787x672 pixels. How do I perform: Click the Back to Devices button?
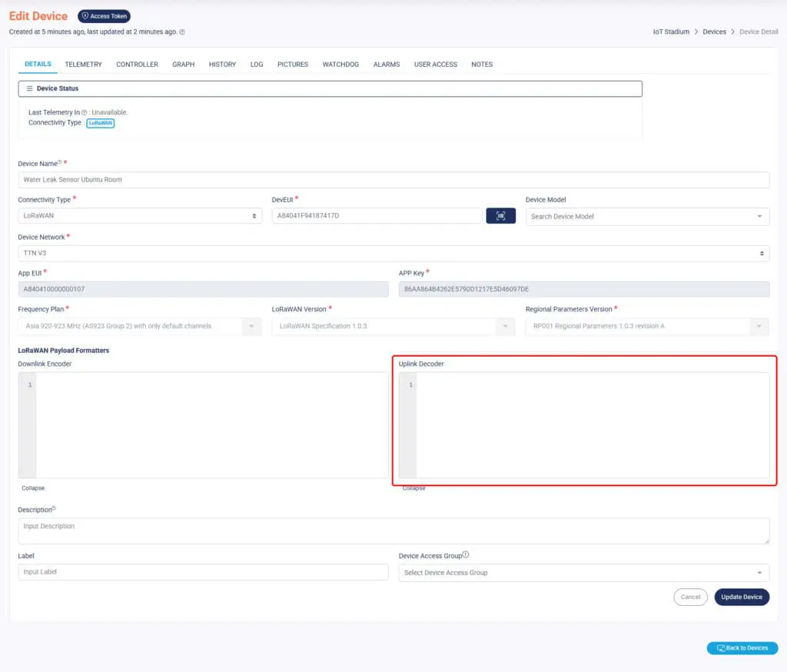coord(742,648)
